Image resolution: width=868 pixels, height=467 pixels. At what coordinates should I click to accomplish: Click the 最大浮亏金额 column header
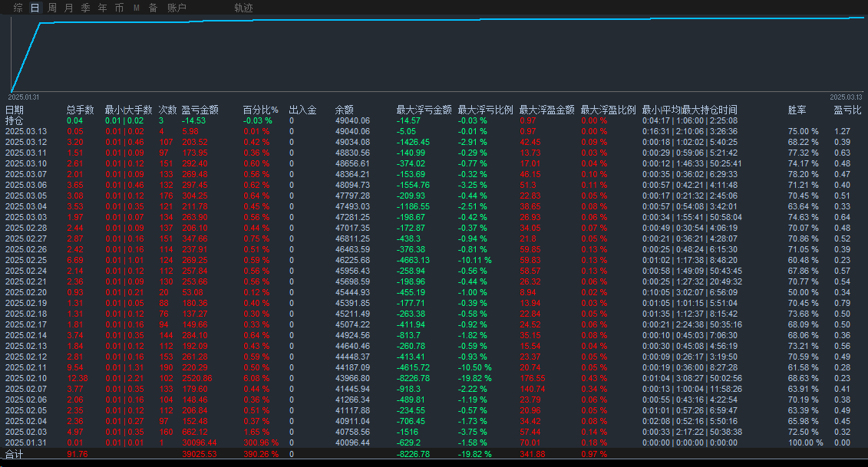point(424,110)
